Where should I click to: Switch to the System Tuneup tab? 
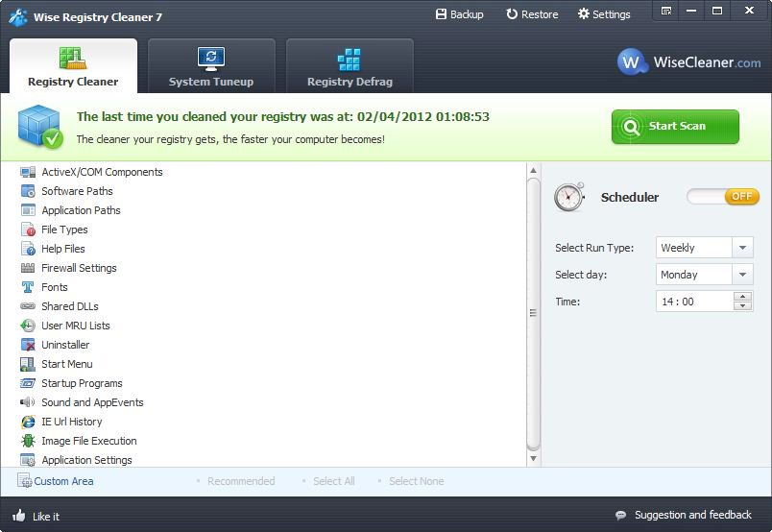[211, 66]
